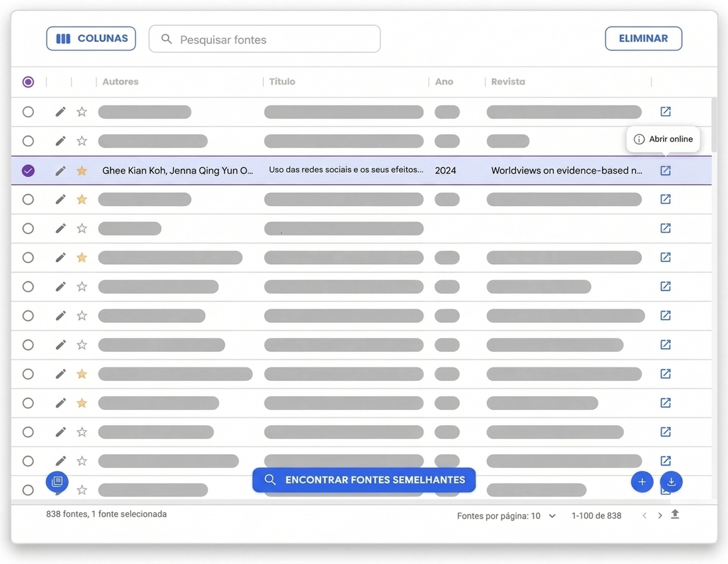Open the Worldviews source online
This screenshot has height=564, width=728.
pos(665,171)
